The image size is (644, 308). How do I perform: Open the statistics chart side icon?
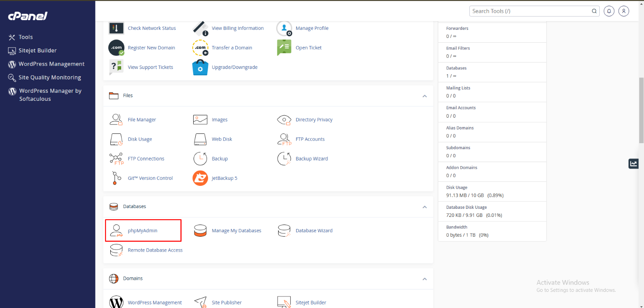pos(634,164)
